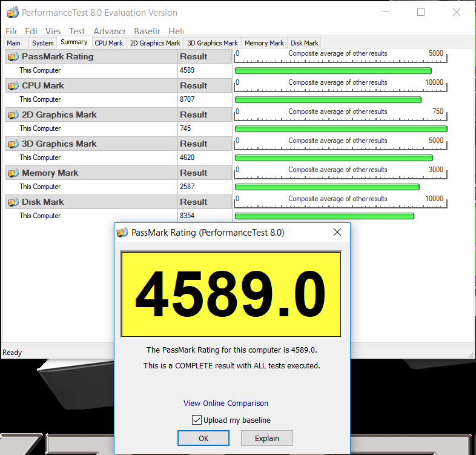Click the Result column header for PassMark Rating
This screenshot has height=455, width=476.
tap(205, 56)
